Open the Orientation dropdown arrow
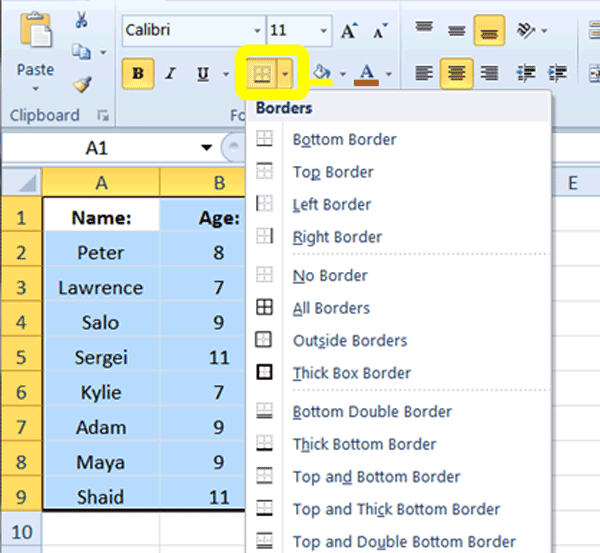Image resolution: width=600 pixels, height=553 pixels. point(544,30)
